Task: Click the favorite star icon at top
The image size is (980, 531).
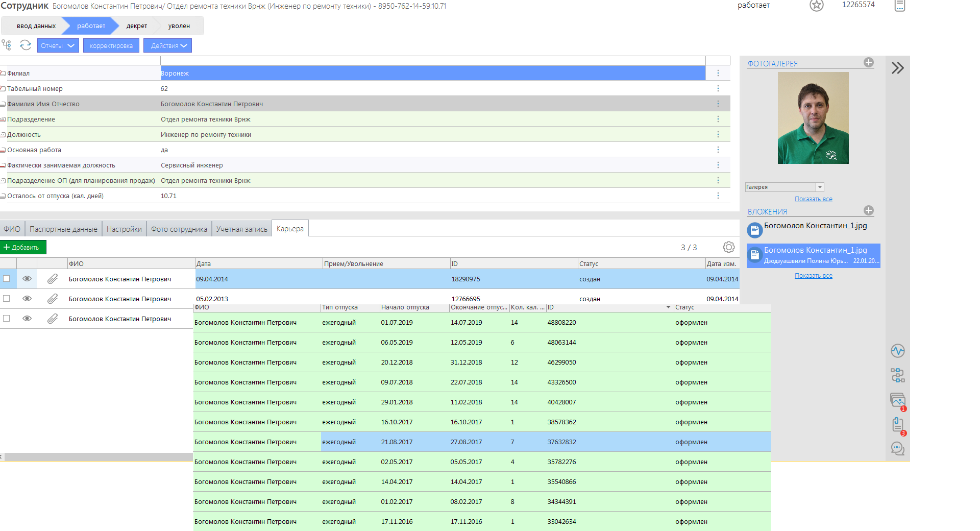Action: [x=816, y=6]
